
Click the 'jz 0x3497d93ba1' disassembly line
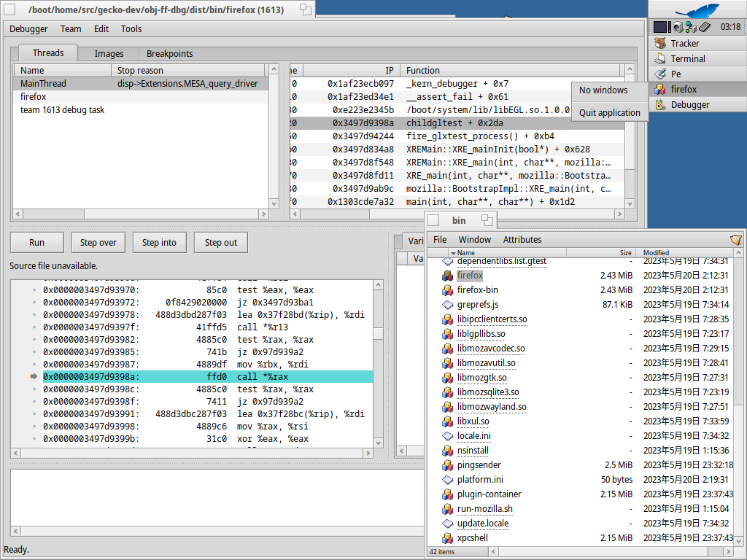[x=208, y=303]
